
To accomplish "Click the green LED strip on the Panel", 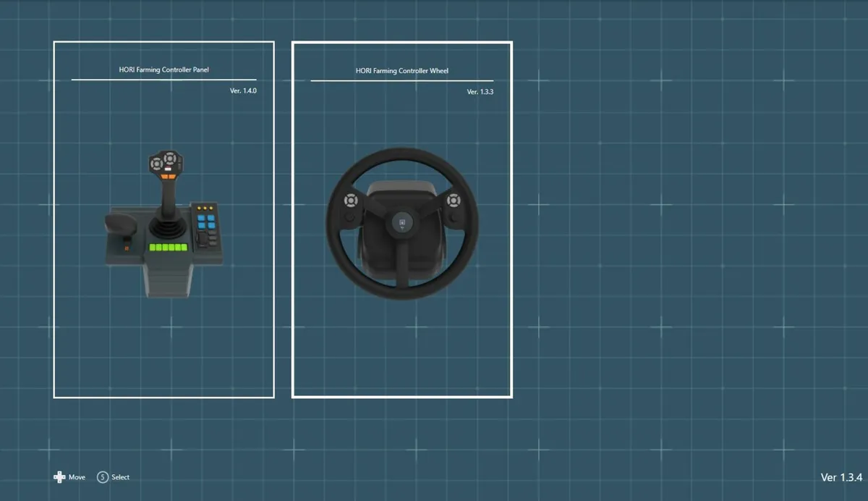I will coord(168,247).
